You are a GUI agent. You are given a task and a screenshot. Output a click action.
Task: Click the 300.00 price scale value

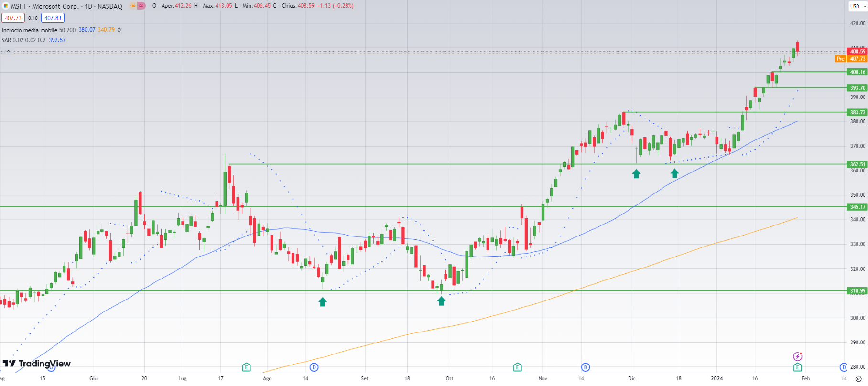coord(857,318)
